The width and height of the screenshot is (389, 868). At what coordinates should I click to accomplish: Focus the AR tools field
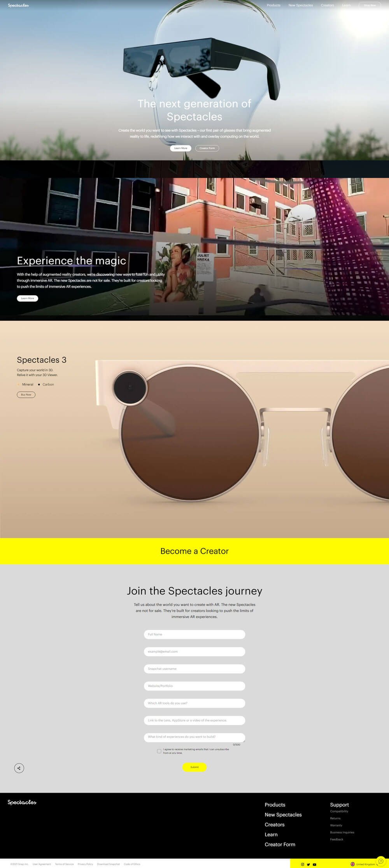(x=194, y=703)
